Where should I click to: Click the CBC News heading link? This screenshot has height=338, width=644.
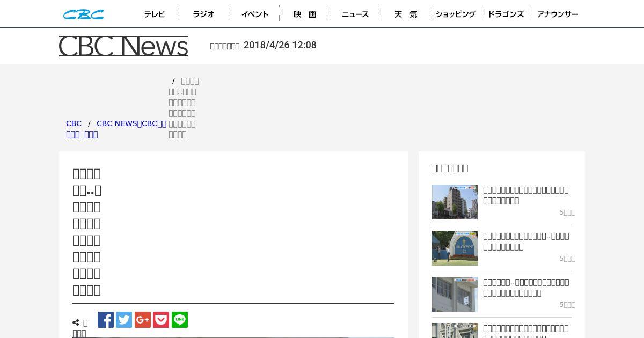click(123, 46)
